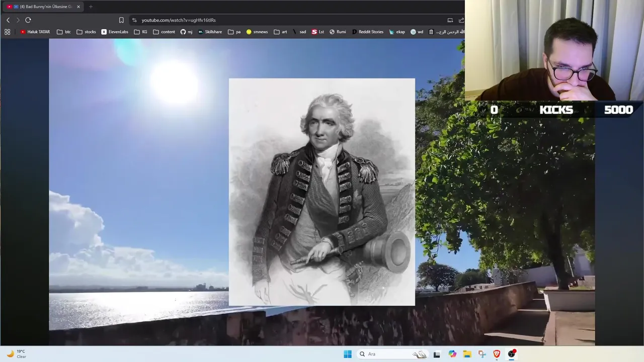Switch to OBS Studio in taskbar
This screenshot has width=644, height=362.
pyautogui.click(x=512, y=354)
